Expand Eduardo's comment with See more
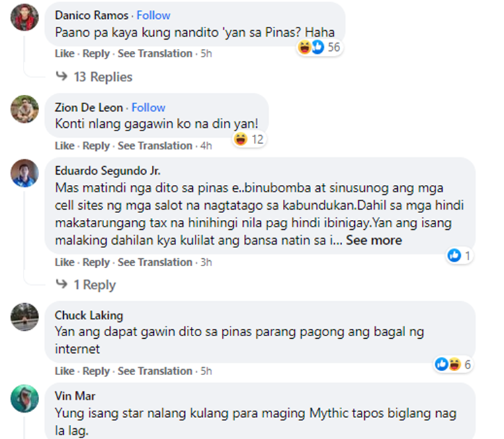The height and width of the screenshot is (439, 504). (374, 240)
